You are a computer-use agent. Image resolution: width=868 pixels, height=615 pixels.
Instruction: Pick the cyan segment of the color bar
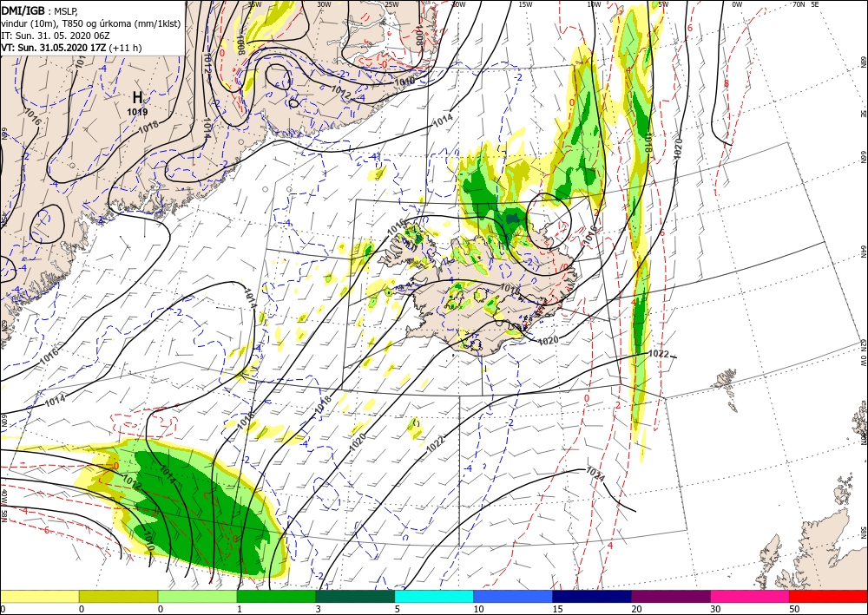point(434,596)
